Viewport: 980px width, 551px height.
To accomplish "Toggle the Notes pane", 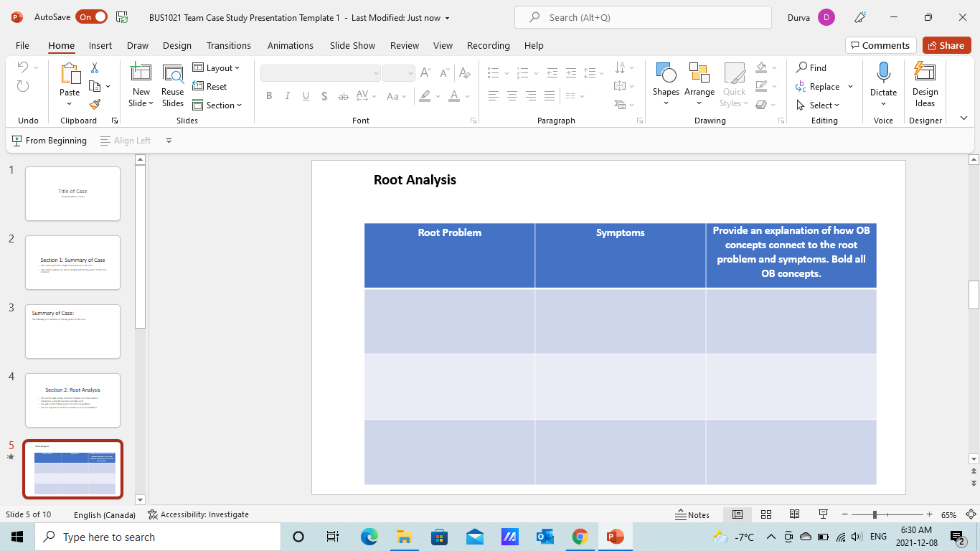I will coord(692,514).
